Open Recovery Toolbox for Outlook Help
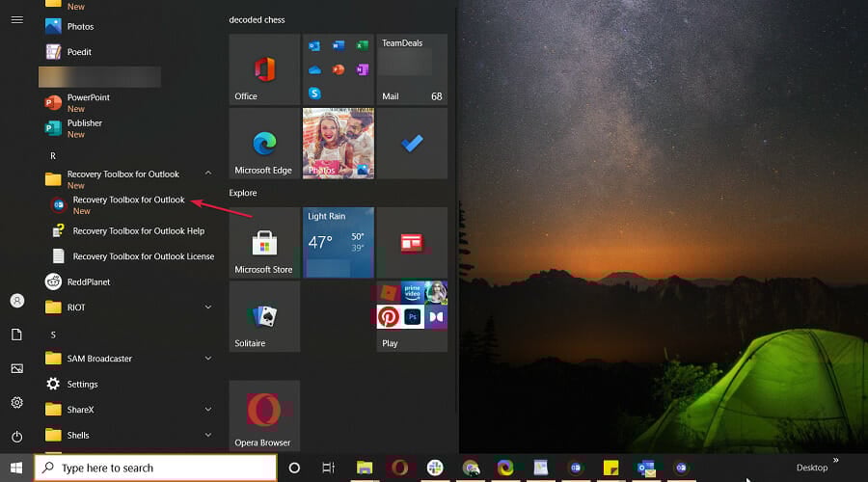 pyautogui.click(x=138, y=231)
